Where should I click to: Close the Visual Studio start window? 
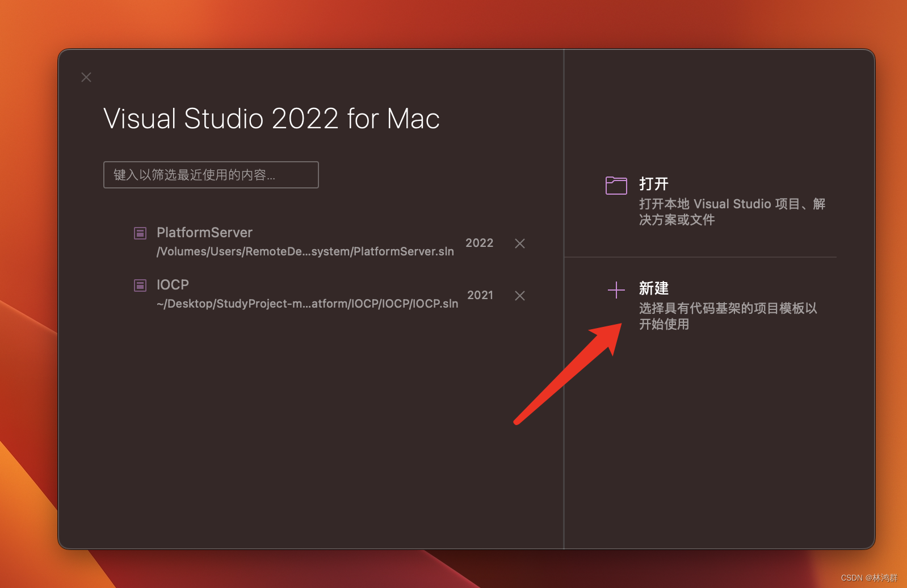pyautogui.click(x=86, y=77)
